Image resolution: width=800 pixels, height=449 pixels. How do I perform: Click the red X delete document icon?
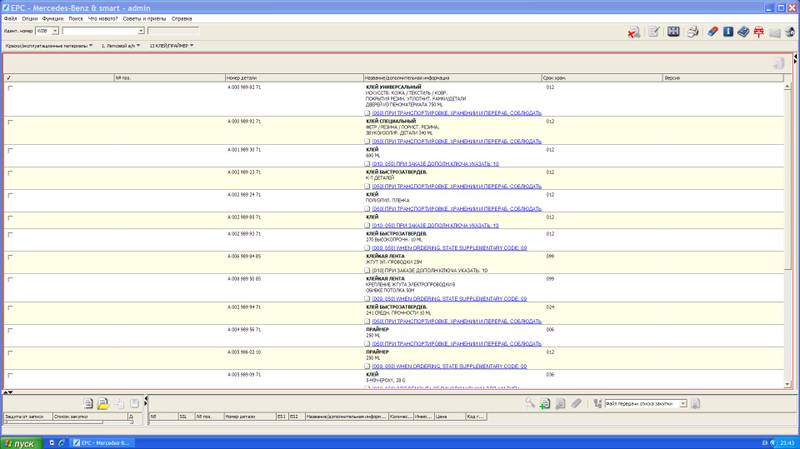pos(634,32)
